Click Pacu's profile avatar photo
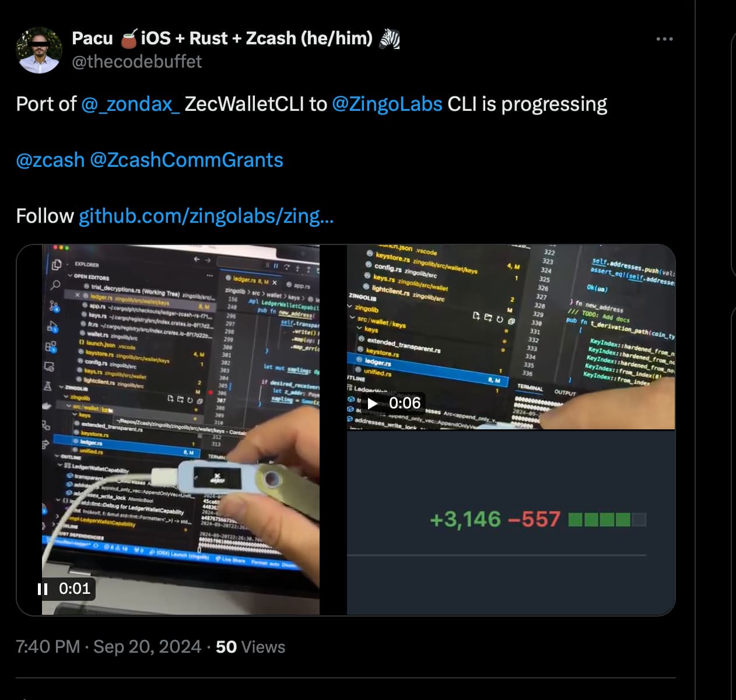The image size is (736, 700). [39, 50]
